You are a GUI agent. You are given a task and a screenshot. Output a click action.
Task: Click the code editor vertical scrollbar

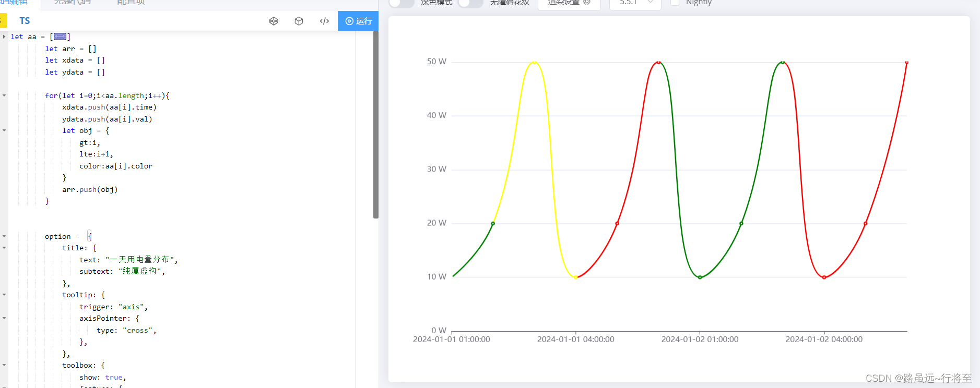coord(376,124)
